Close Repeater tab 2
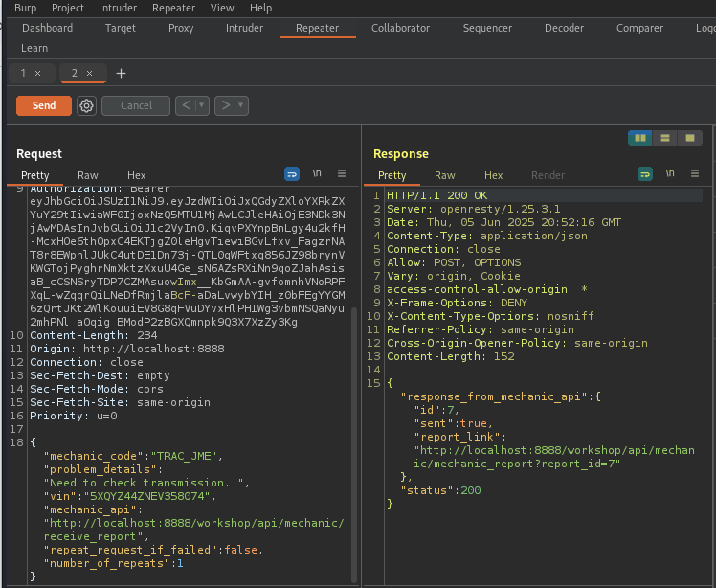This screenshot has width=716, height=588. (90, 73)
